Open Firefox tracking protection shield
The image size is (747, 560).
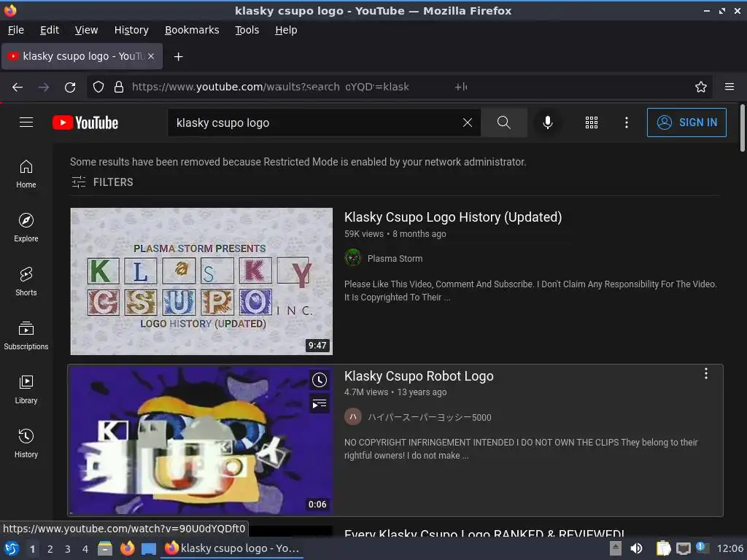point(98,87)
